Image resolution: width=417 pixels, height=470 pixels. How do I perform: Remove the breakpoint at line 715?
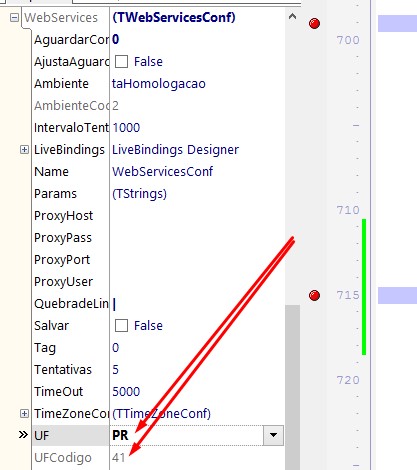point(314,295)
